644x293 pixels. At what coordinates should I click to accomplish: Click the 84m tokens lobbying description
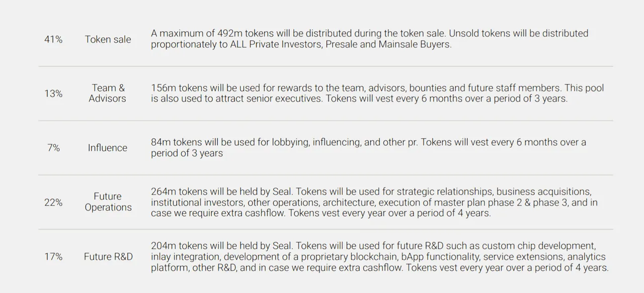[368, 147]
